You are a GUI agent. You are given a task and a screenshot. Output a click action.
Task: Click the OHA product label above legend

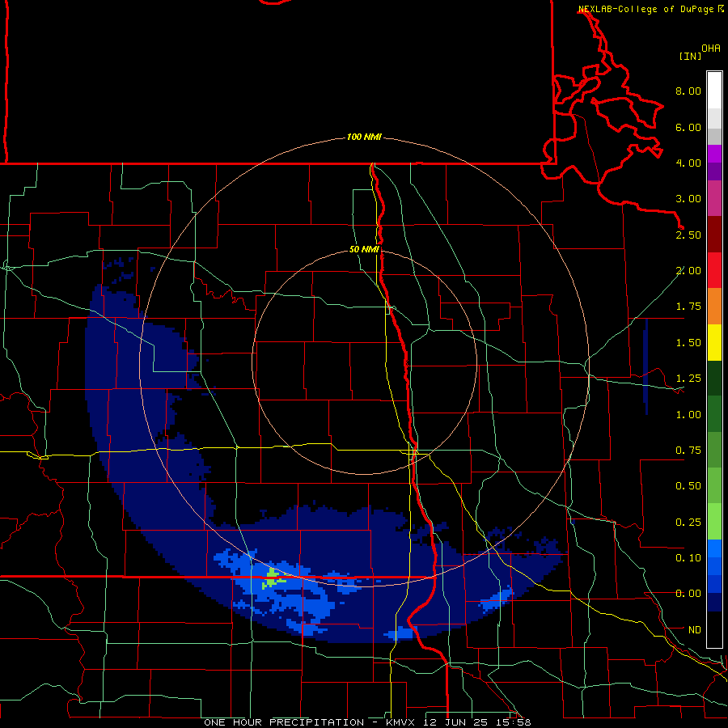[x=711, y=49]
